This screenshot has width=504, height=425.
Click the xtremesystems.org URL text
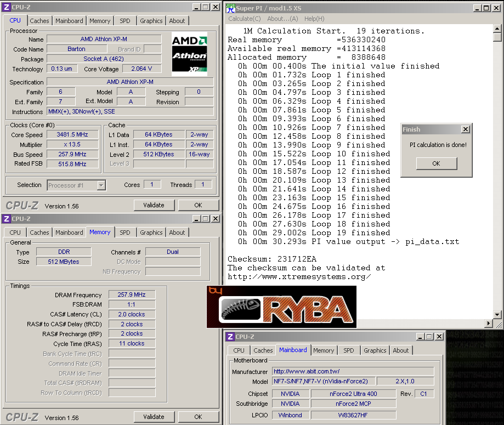point(299,277)
